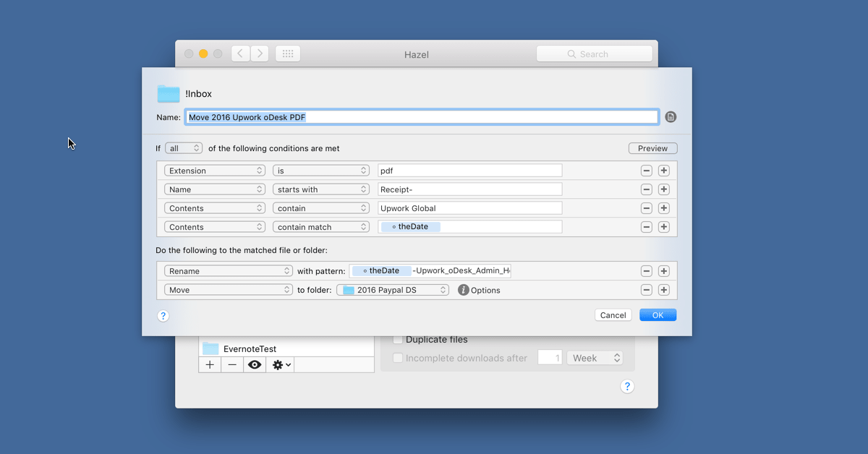Remove the Extension condition with its minus button
Viewport: 868px width, 454px height.
(646, 171)
